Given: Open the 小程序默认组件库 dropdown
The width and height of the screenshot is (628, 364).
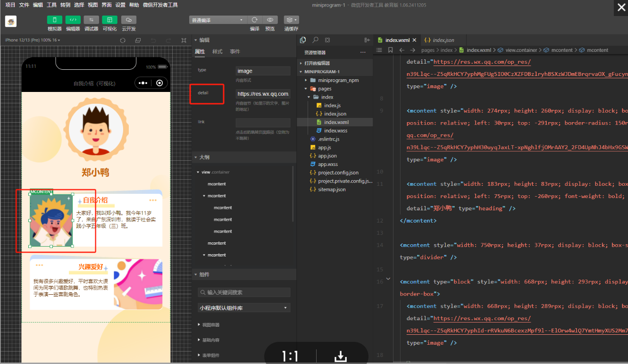Looking at the screenshot, I should tap(244, 307).
